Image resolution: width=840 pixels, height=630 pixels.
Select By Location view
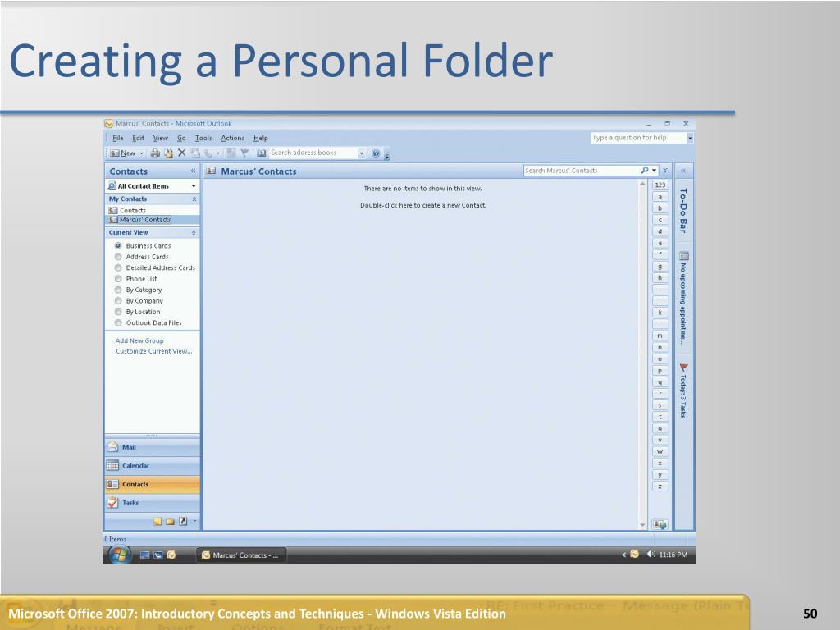[x=118, y=312]
